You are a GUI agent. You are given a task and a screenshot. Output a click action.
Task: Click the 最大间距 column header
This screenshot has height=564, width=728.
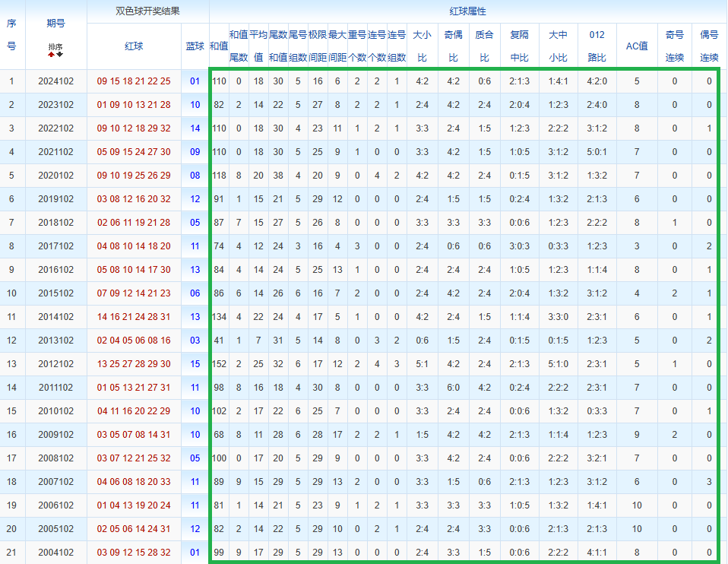(337, 46)
